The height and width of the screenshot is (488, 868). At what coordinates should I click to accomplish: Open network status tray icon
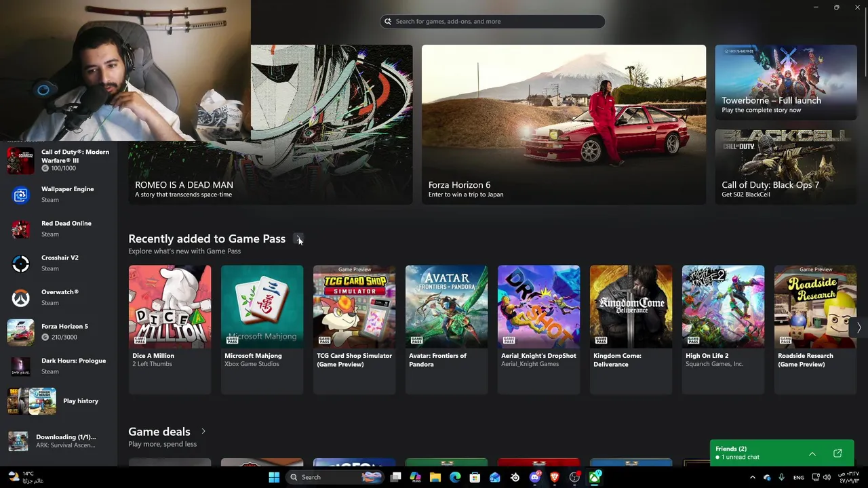coord(816,477)
